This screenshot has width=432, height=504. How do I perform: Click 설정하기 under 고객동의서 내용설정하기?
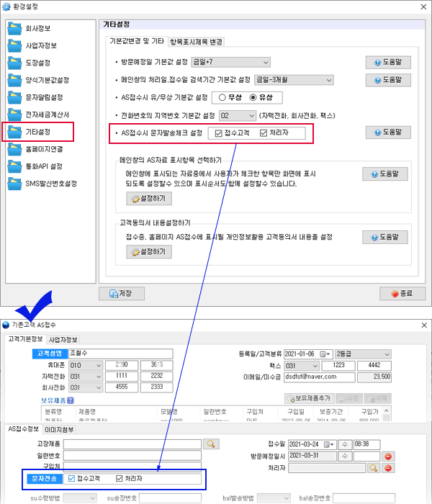click(x=149, y=252)
